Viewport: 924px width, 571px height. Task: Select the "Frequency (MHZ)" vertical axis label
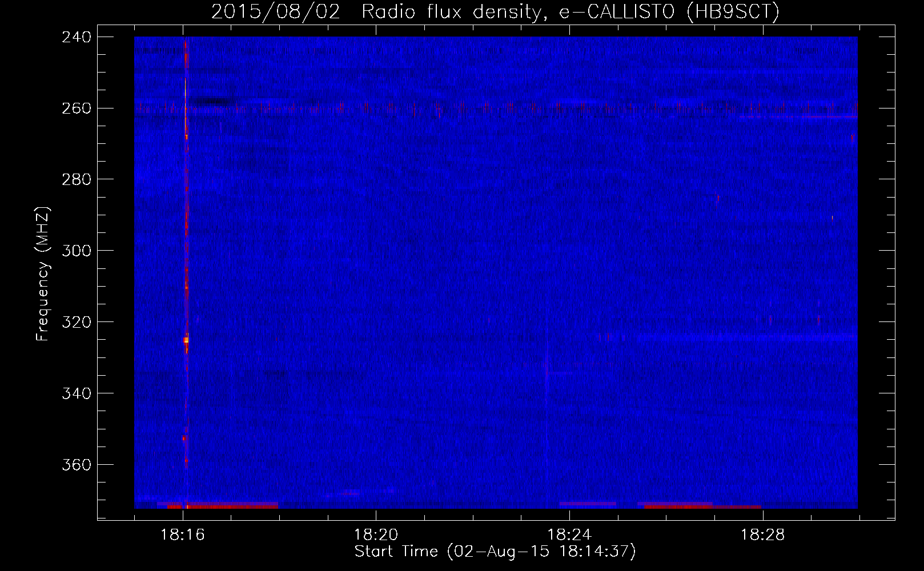point(43,274)
